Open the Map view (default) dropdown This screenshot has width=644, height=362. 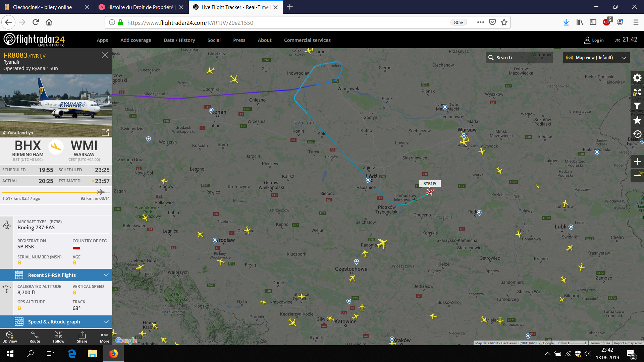click(596, 58)
